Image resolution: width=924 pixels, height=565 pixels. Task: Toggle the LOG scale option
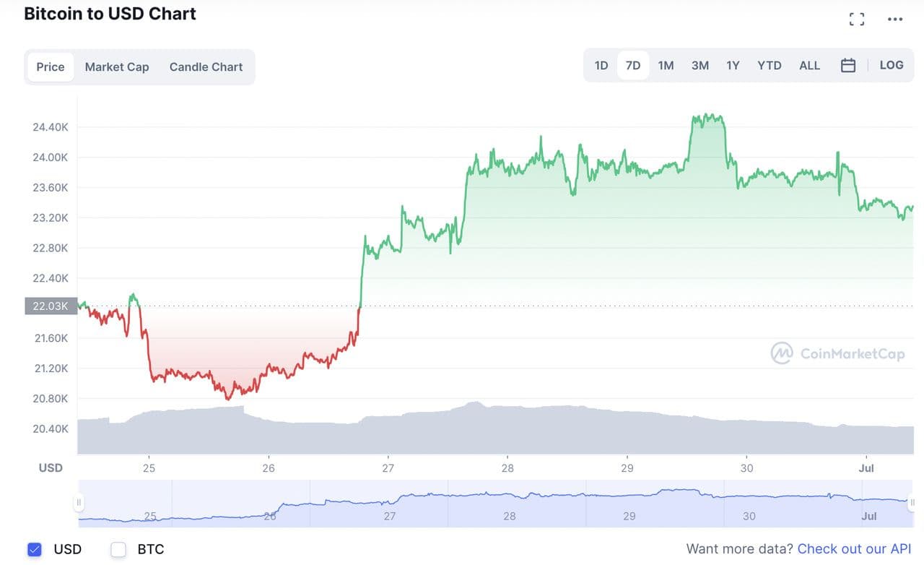tap(892, 65)
